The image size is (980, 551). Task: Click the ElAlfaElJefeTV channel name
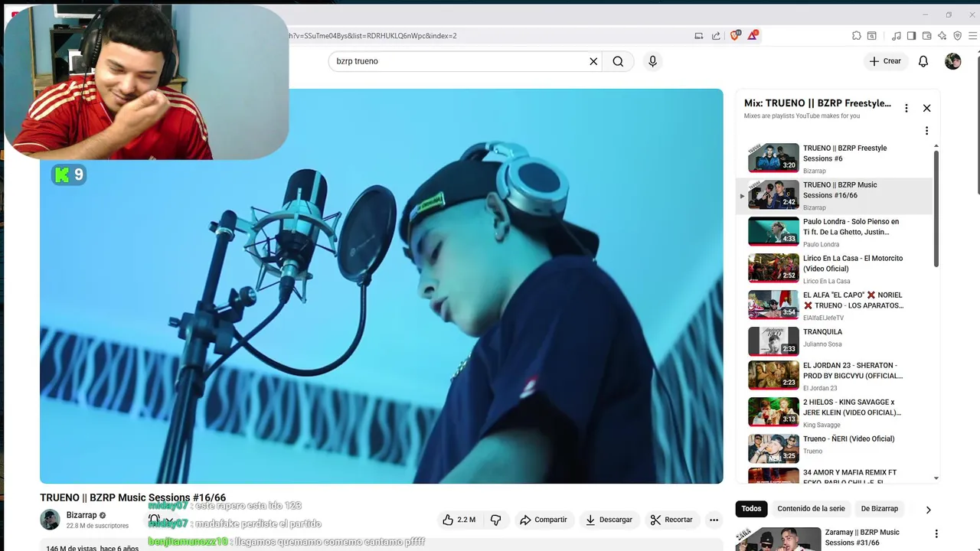(x=823, y=318)
